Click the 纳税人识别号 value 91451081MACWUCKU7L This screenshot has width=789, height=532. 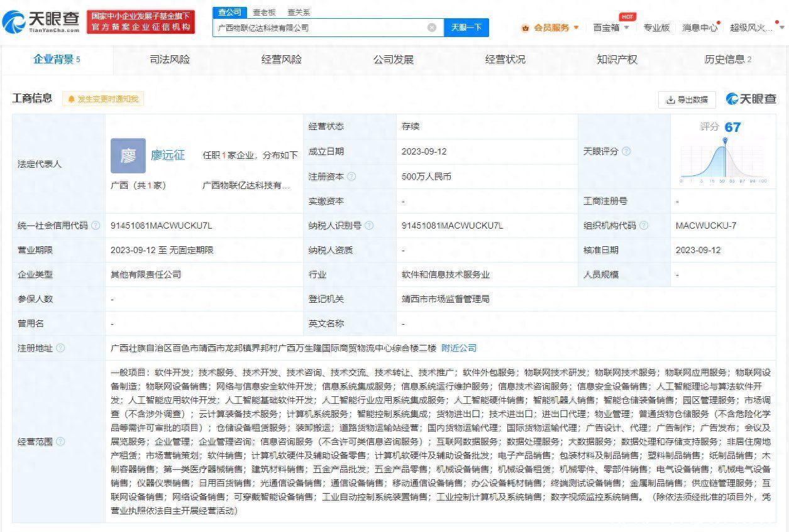click(453, 225)
